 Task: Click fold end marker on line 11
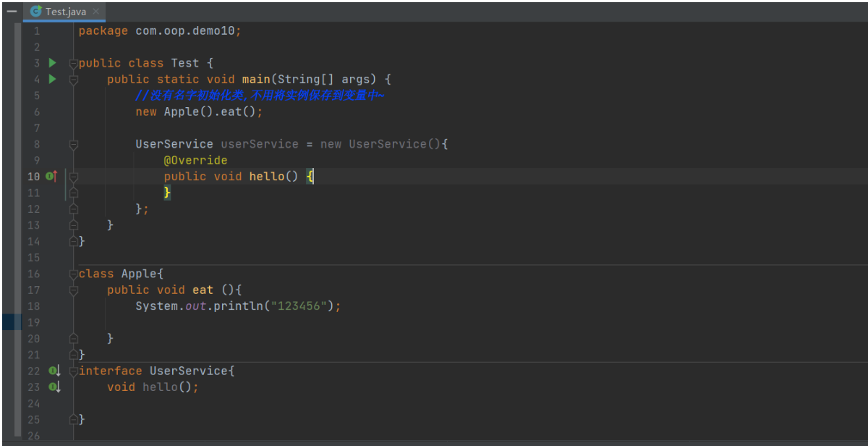(x=73, y=193)
